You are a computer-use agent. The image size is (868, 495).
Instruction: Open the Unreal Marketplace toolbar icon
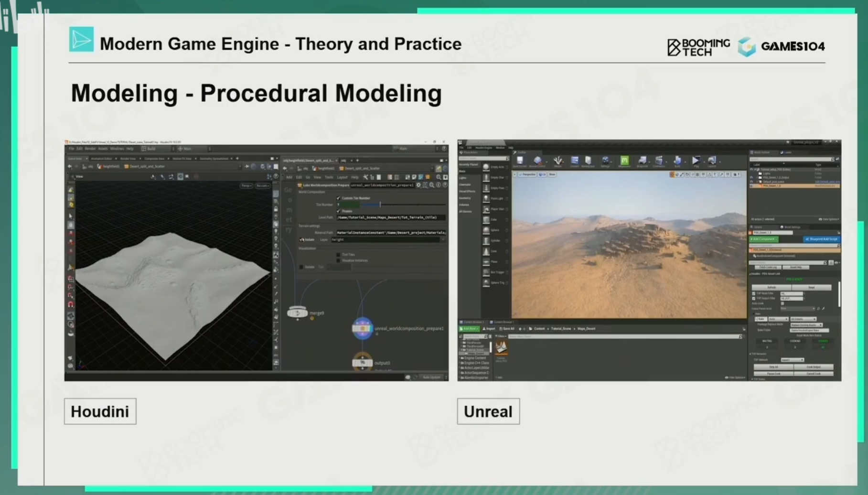point(588,161)
